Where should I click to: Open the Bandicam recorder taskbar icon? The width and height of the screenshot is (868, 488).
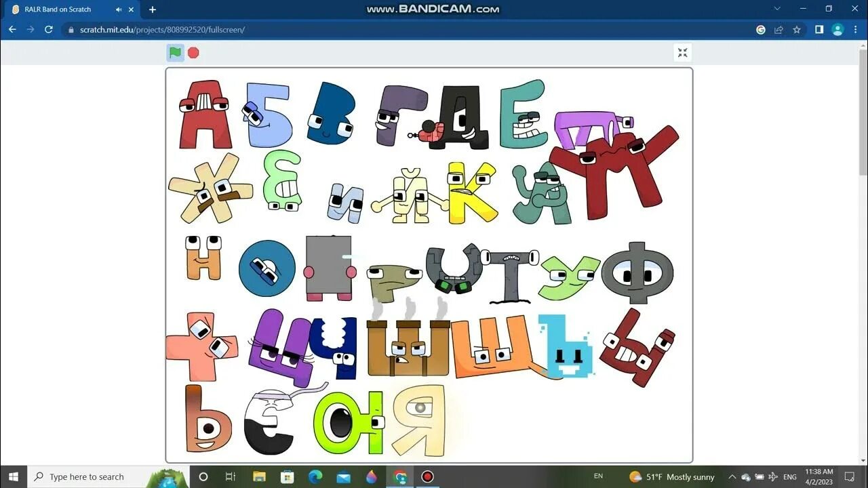(x=427, y=476)
